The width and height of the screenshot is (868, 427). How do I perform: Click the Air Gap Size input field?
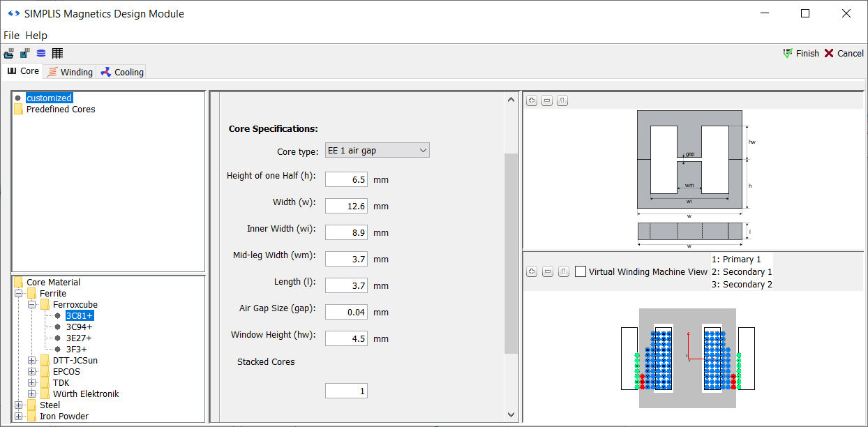[x=346, y=312]
